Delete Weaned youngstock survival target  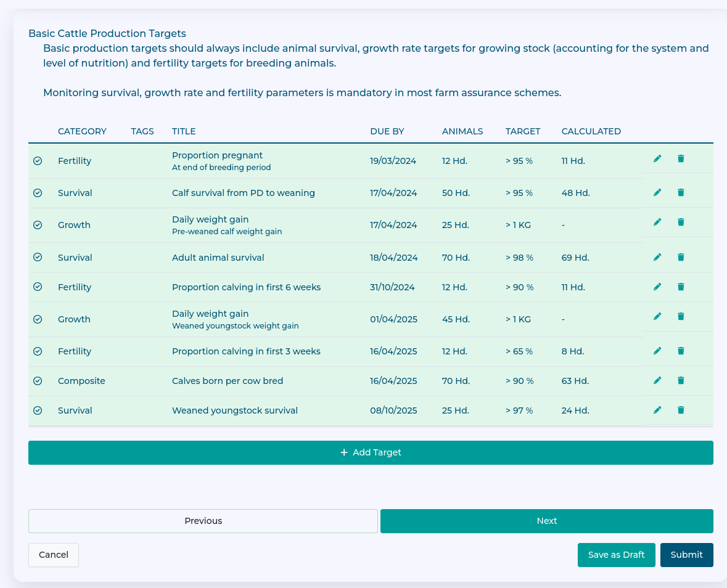click(x=681, y=410)
